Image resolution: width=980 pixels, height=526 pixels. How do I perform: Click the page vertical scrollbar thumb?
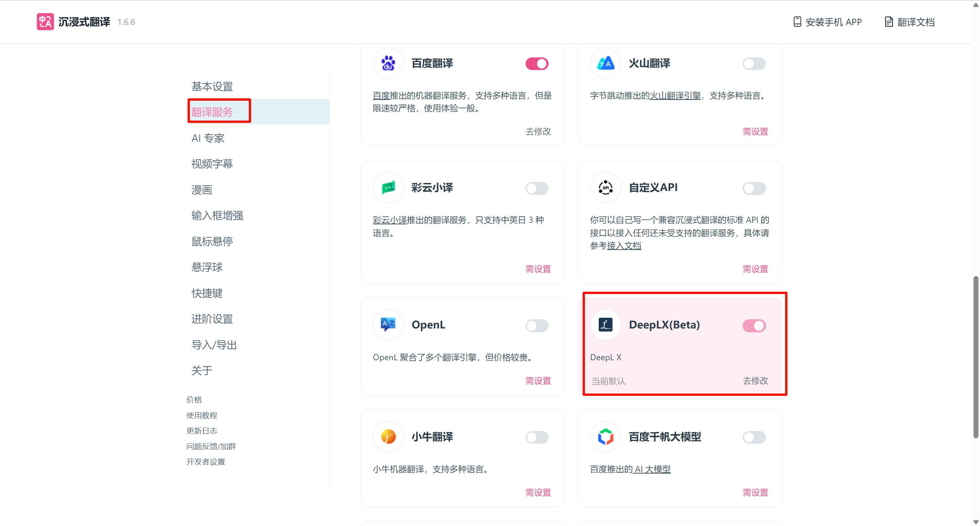pos(976,357)
